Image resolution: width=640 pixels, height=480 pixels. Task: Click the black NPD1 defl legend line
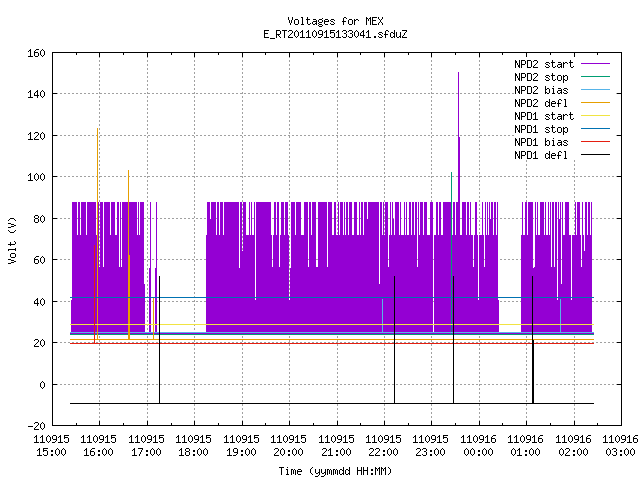point(596,155)
